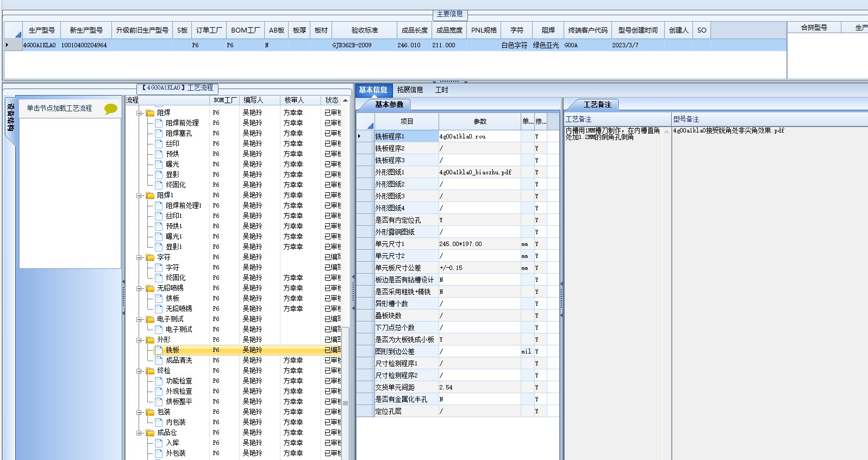Select the 4G00A1KLA0 row in main table
Image resolution: width=868 pixels, height=460 pixels.
pyautogui.click(x=395, y=46)
